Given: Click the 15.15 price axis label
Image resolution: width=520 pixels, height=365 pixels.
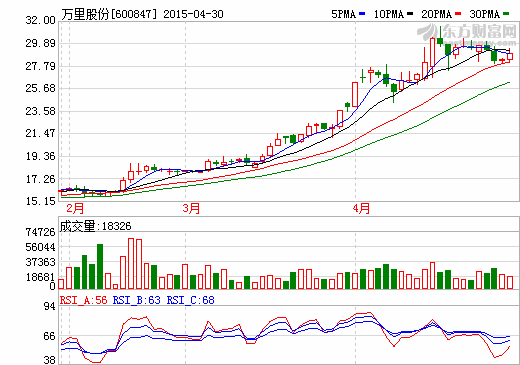Looking at the screenshot, I should tap(40, 201).
